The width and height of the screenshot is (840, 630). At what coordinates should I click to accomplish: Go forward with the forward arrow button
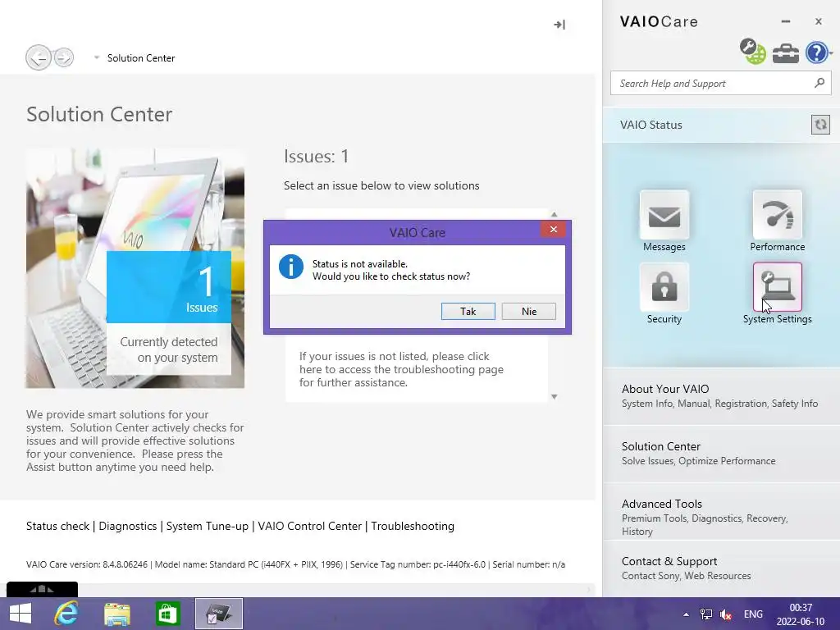pos(64,57)
